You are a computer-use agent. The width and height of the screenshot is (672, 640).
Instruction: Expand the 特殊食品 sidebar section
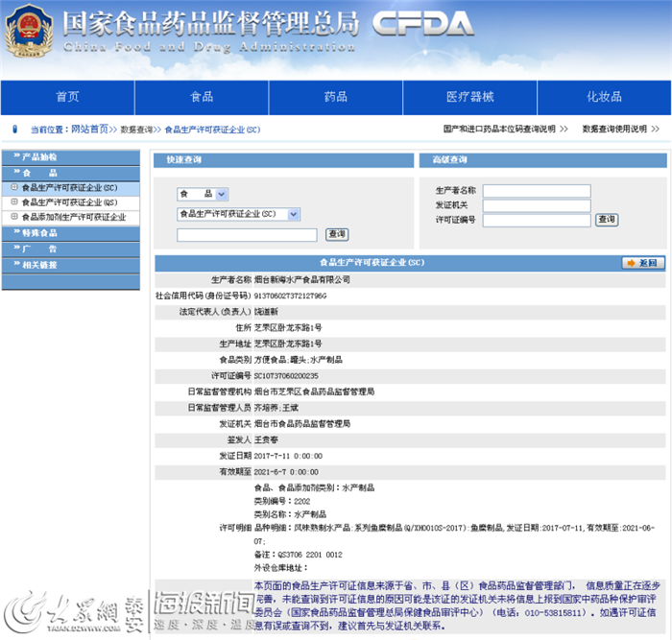(38, 233)
